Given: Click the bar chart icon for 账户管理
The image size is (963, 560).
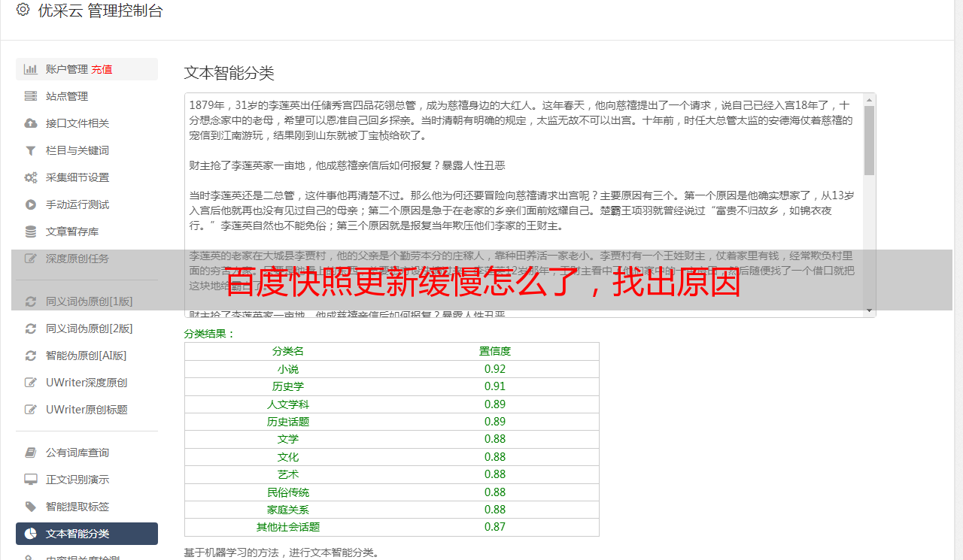Looking at the screenshot, I should pos(31,69).
